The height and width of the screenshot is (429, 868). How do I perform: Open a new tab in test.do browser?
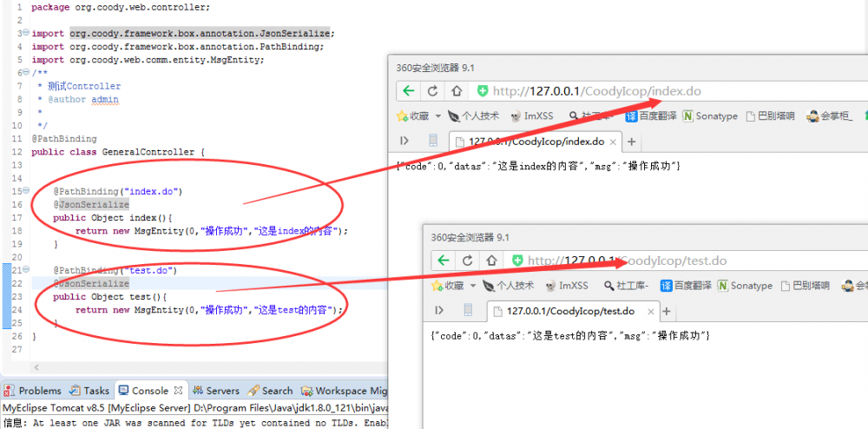pyautogui.click(x=667, y=311)
